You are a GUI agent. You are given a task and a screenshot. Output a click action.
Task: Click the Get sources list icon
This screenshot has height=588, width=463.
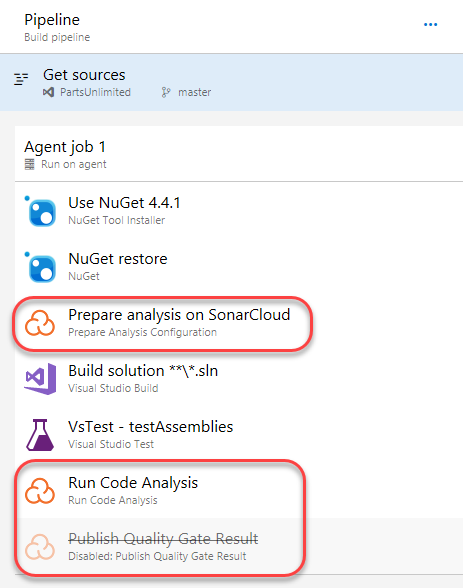[21, 79]
